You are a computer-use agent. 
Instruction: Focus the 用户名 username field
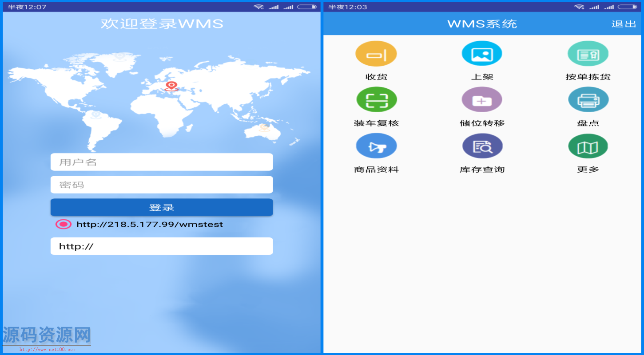[162, 162]
